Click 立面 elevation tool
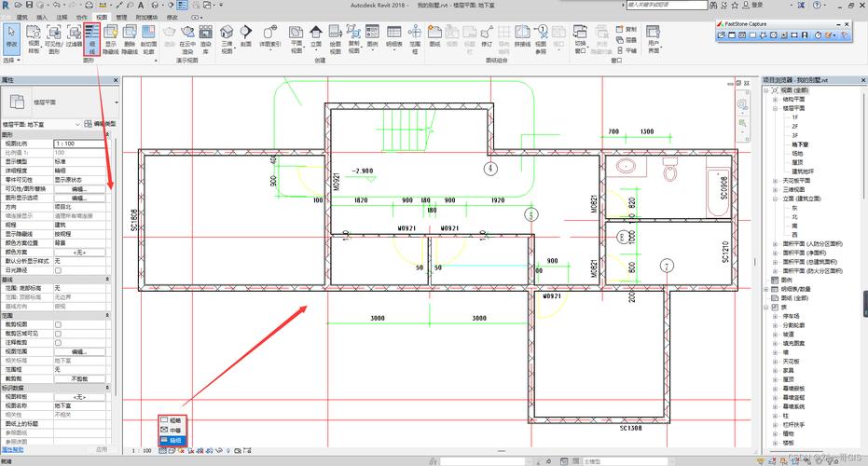The image size is (868, 466). 315,36
